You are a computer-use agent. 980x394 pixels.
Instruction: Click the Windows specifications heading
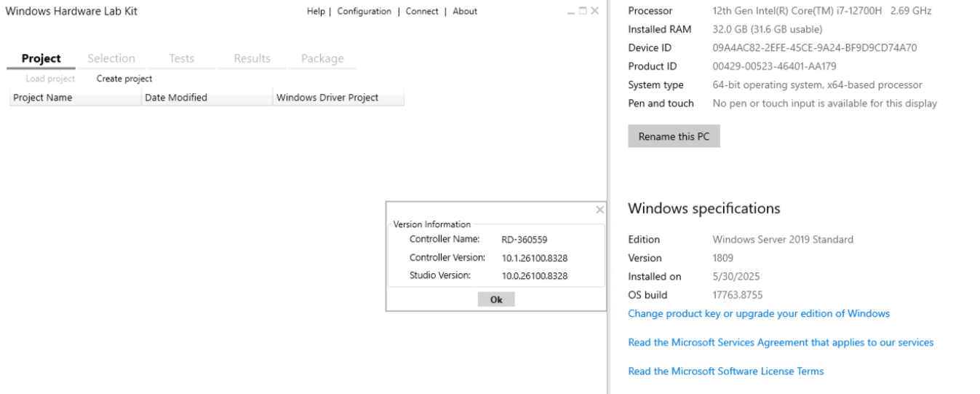click(704, 209)
